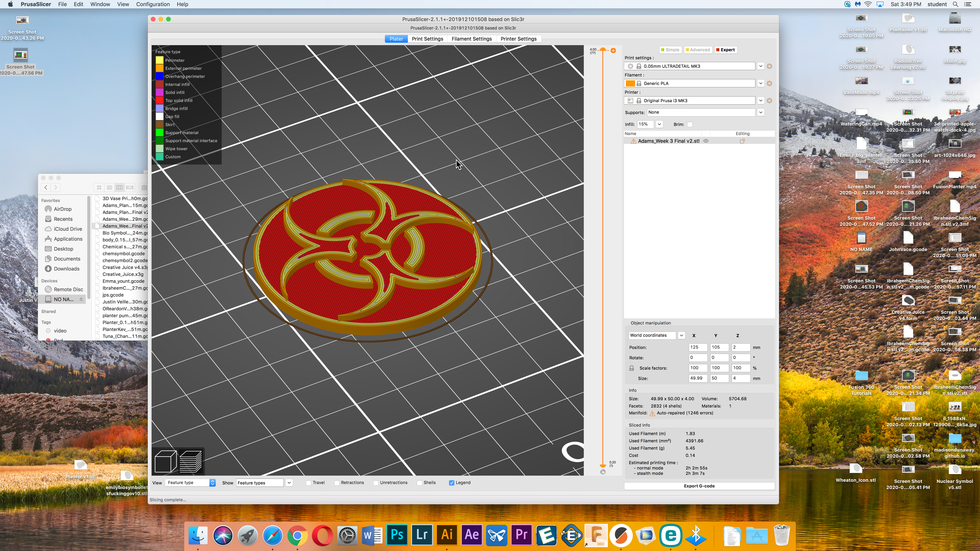Image resolution: width=980 pixels, height=551 pixels.
Task: Select Downloads in Finder sidebar
Action: coord(67,269)
